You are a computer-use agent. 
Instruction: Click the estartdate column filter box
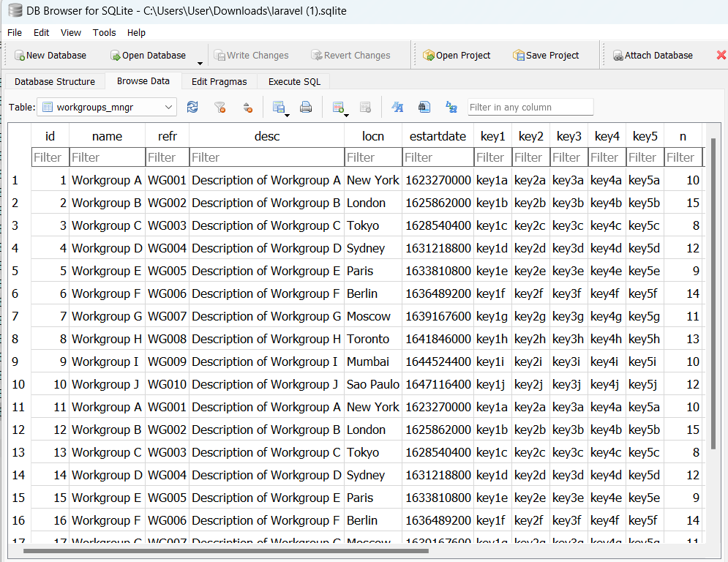[438, 157]
